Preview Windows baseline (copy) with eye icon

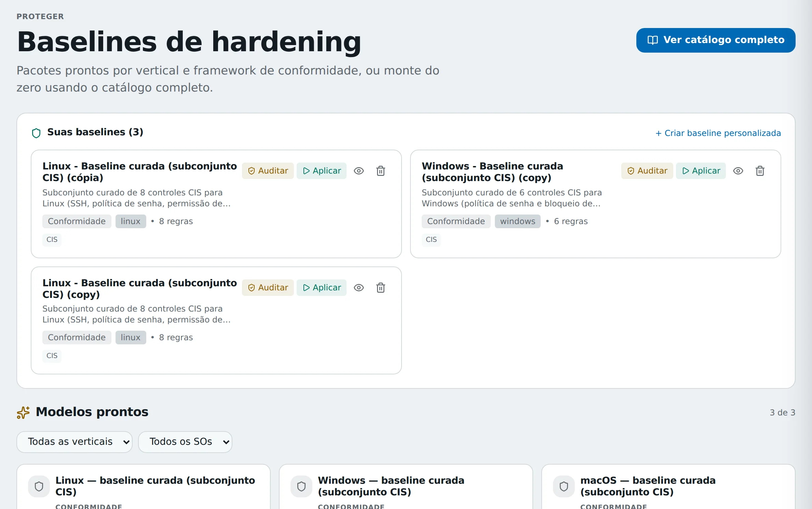point(738,171)
